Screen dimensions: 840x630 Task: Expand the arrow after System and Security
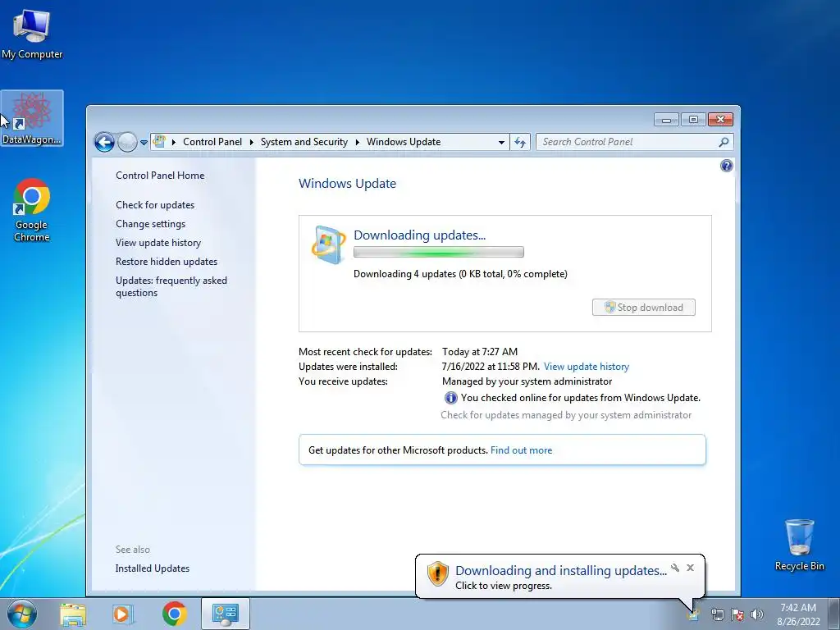(x=358, y=142)
